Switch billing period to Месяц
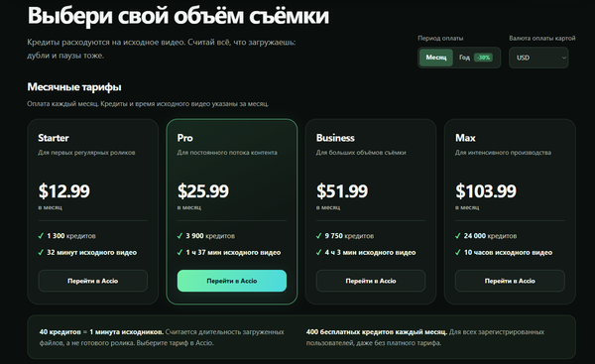This screenshot has width=595, height=364. click(436, 58)
